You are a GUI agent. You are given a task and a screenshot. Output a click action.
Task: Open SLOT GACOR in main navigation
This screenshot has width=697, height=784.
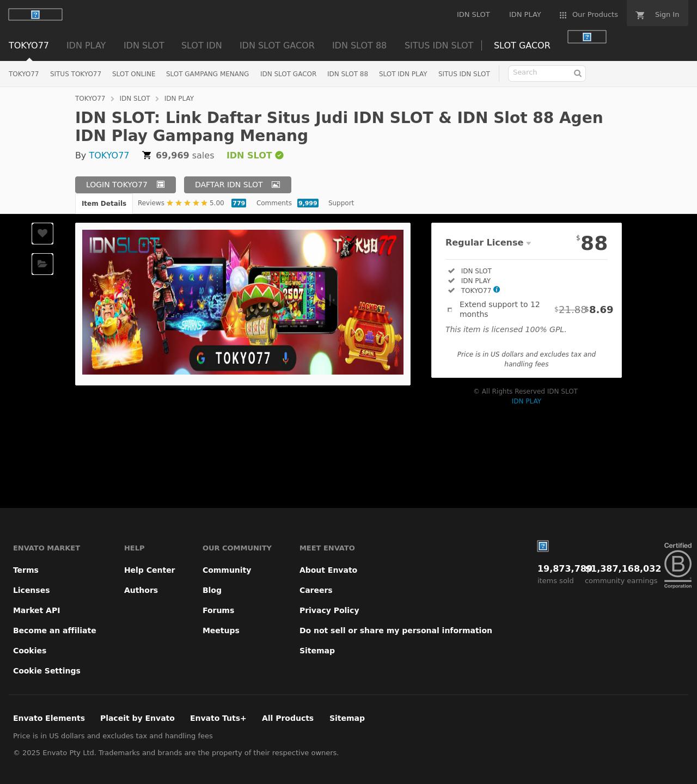pyautogui.click(x=522, y=46)
